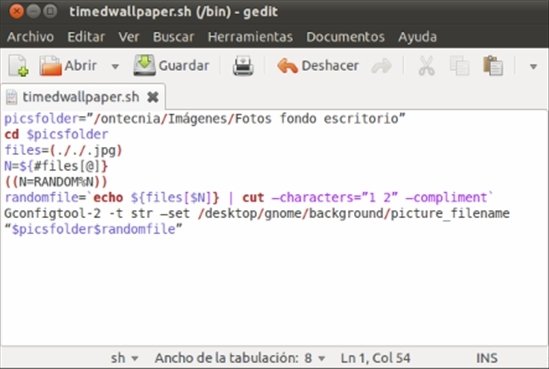Print the document using printer icon
This screenshot has height=369, width=549.
click(243, 65)
